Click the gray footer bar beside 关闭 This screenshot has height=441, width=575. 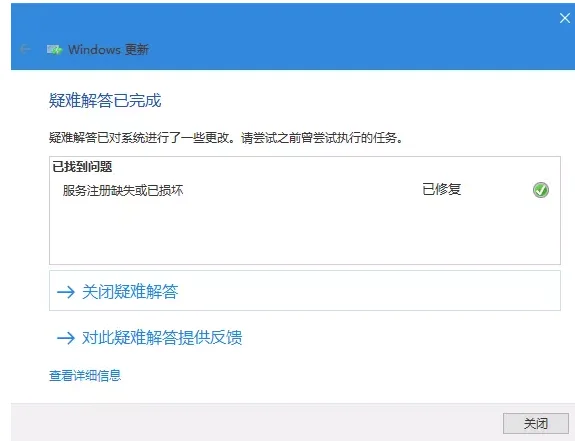(257, 423)
